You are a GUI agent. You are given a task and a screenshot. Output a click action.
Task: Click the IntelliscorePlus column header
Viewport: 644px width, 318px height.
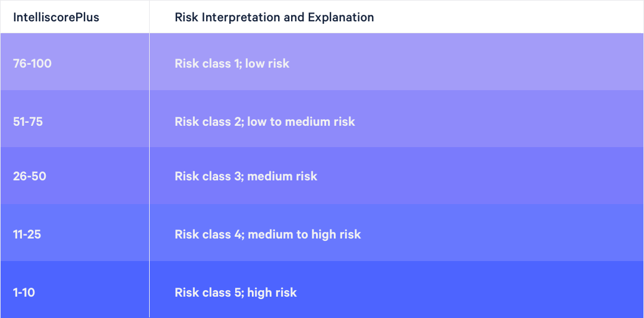click(56, 17)
